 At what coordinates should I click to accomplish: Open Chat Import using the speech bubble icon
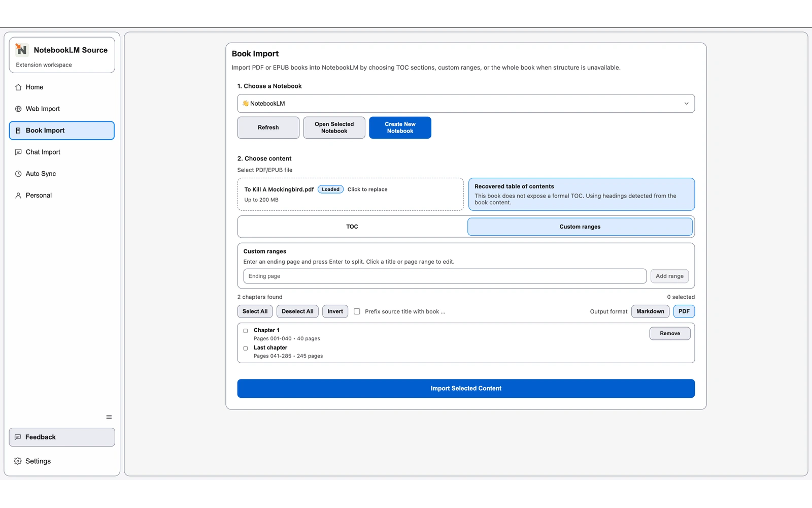click(x=18, y=152)
